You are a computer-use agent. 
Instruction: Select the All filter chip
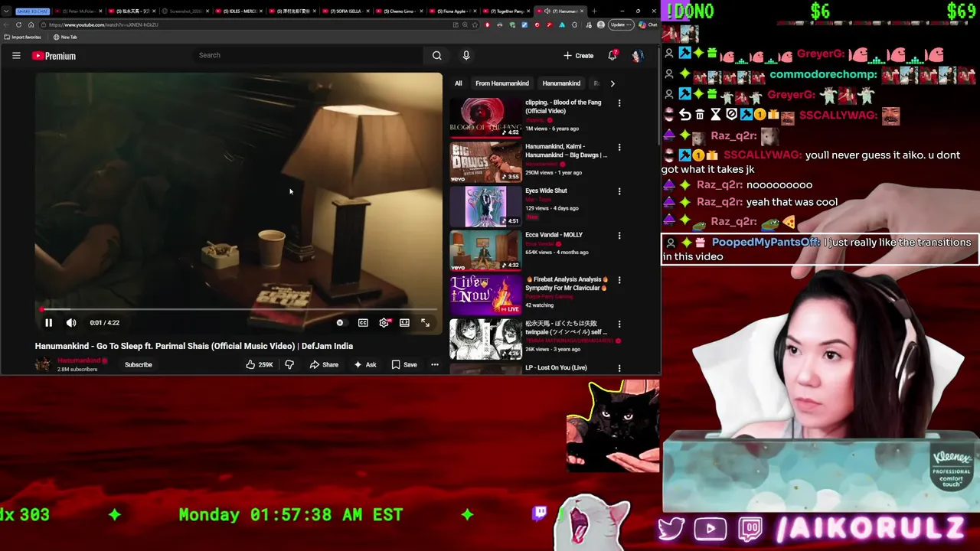[458, 83]
